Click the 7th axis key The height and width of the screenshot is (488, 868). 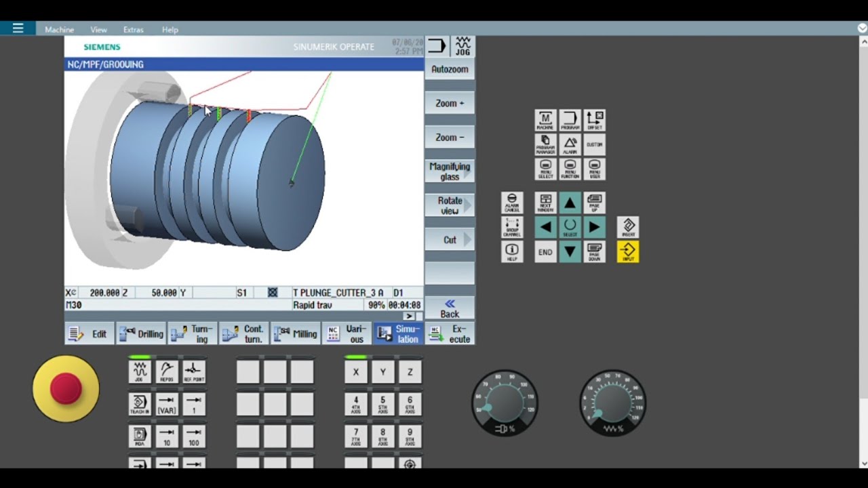pos(356,436)
